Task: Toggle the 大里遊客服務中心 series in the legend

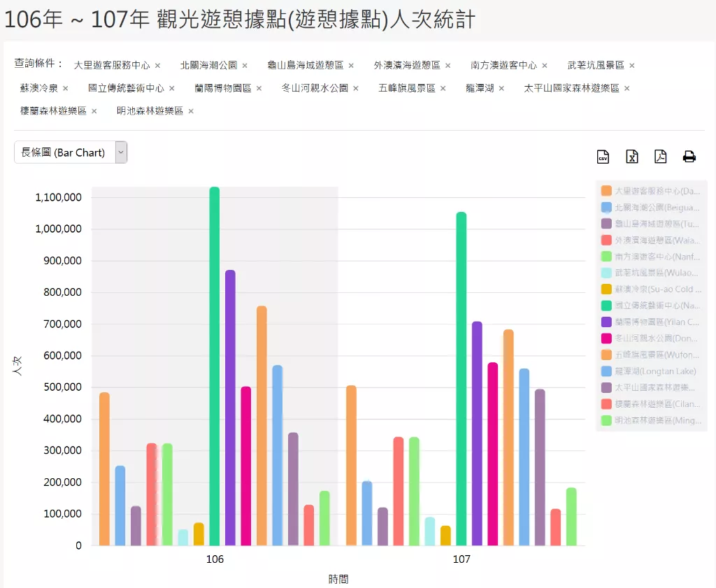Action: [651, 191]
